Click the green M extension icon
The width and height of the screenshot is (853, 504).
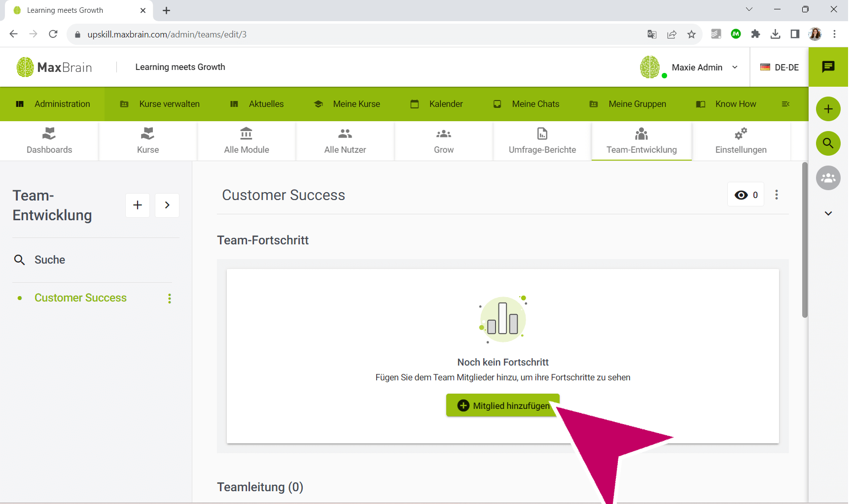(x=736, y=34)
